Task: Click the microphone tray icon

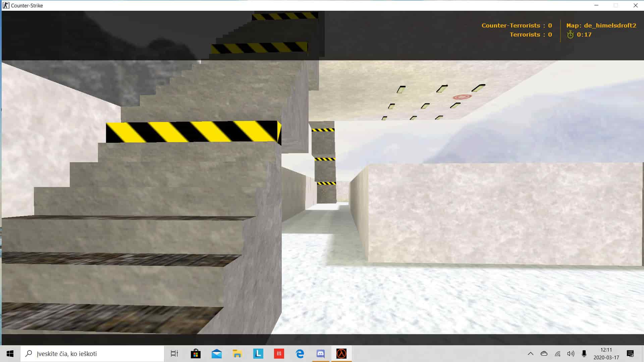Action: pos(584,354)
